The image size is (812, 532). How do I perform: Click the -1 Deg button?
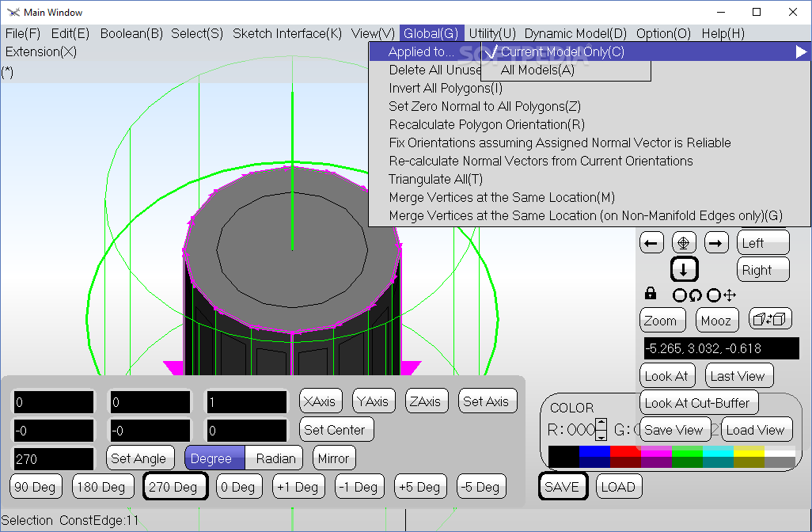click(359, 486)
